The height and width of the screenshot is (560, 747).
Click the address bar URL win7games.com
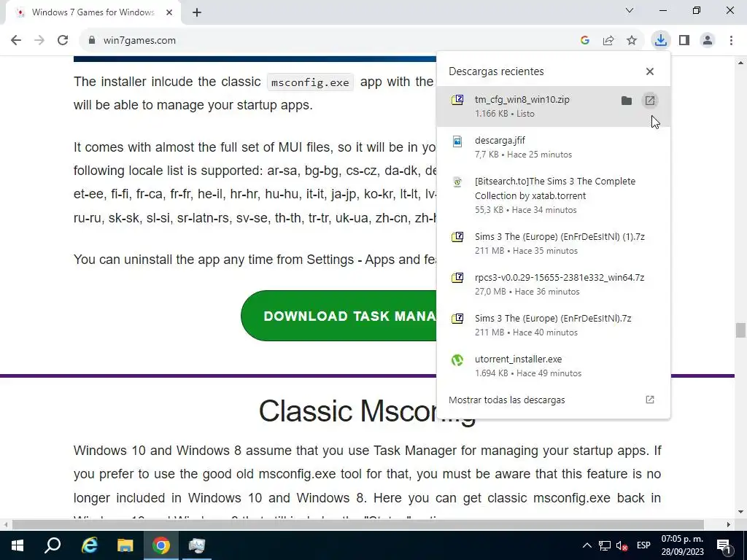coord(139,41)
